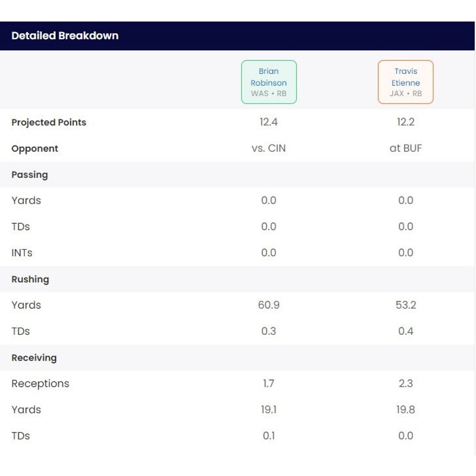
Task: Click the vs. CIN opponent value
Action: pyautogui.click(x=268, y=149)
